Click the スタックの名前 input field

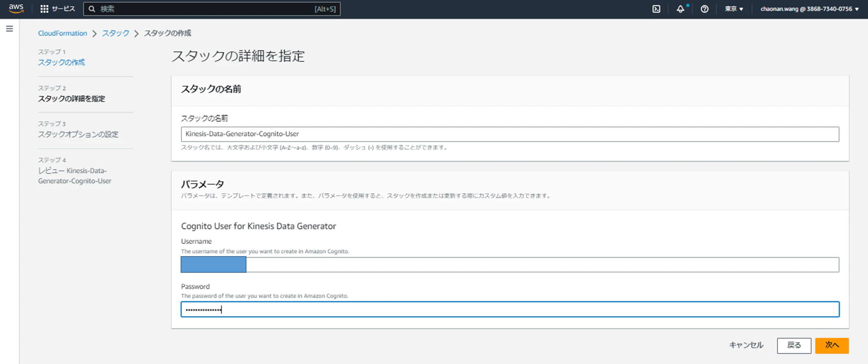pyautogui.click(x=510, y=134)
